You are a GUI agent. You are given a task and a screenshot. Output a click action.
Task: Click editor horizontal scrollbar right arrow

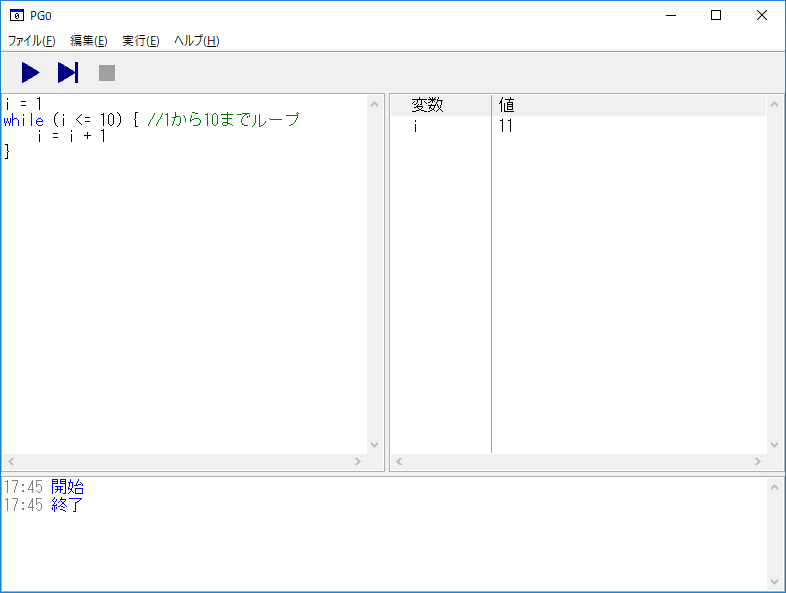coord(358,461)
